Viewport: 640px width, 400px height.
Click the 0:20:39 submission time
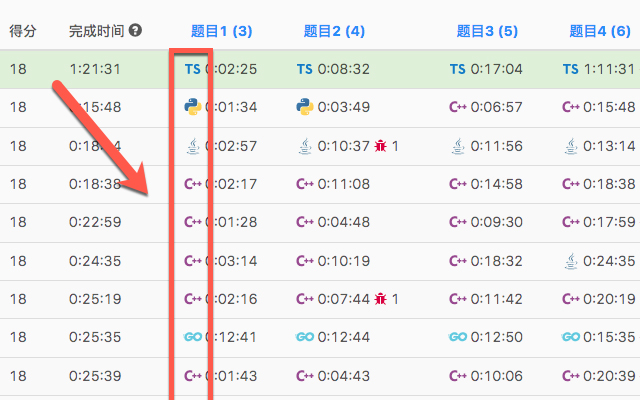[609, 376]
